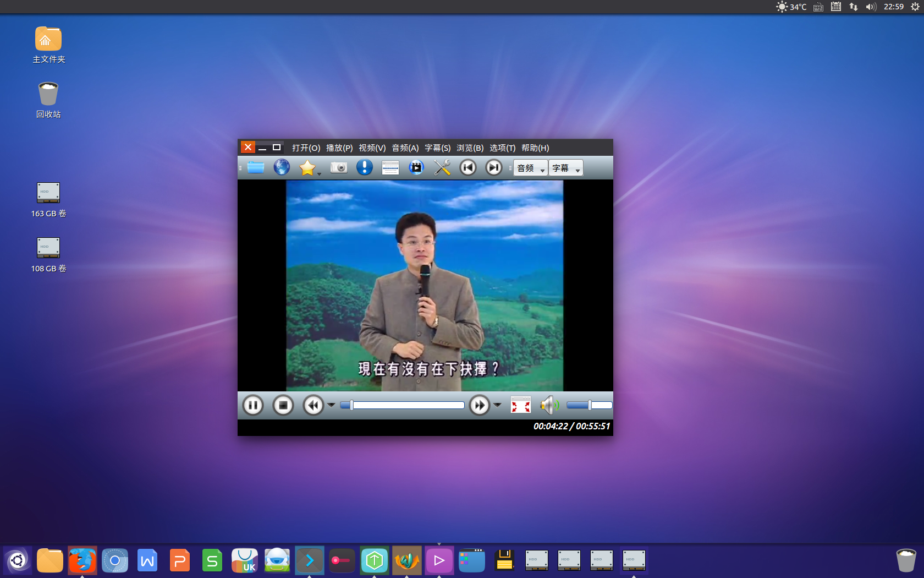
Task: Open the sound volume indicator in panel
Action: (871, 7)
